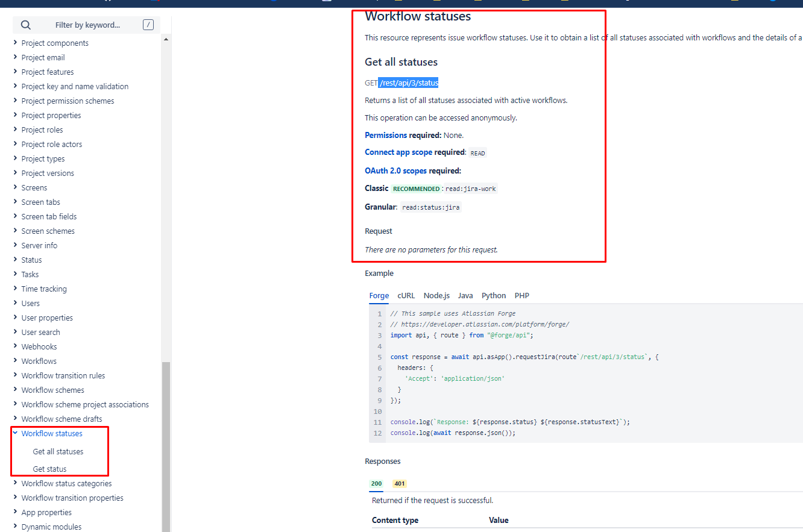803x532 pixels.
Task: Expand the Time tracking section chevron
Action: tap(15, 289)
